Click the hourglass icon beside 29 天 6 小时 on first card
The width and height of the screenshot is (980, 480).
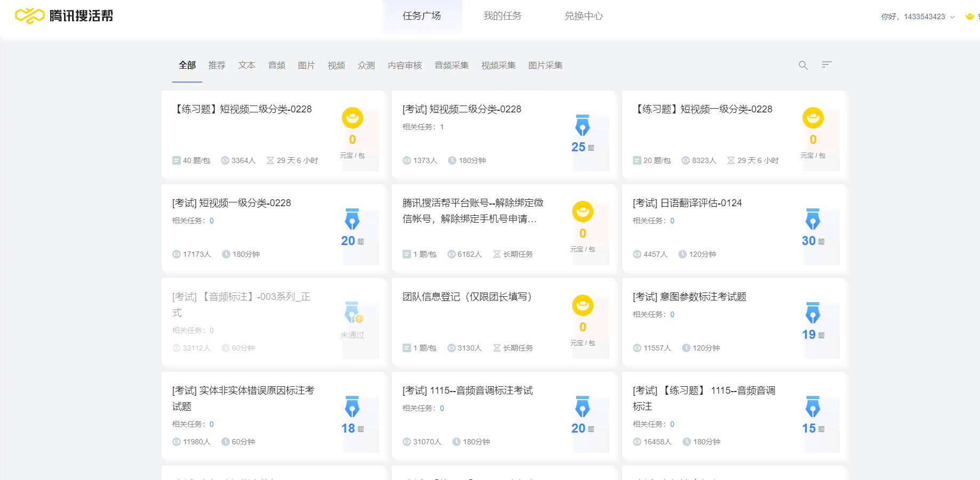pyautogui.click(x=270, y=160)
